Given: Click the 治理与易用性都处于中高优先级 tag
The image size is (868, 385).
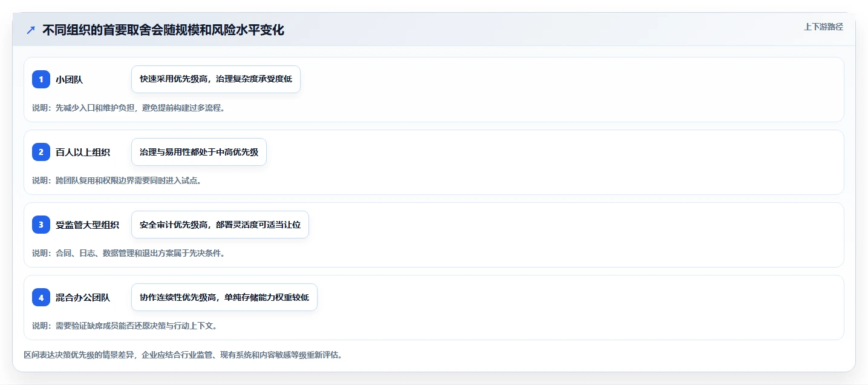Looking at the screenshot, I should click(199, 152).
